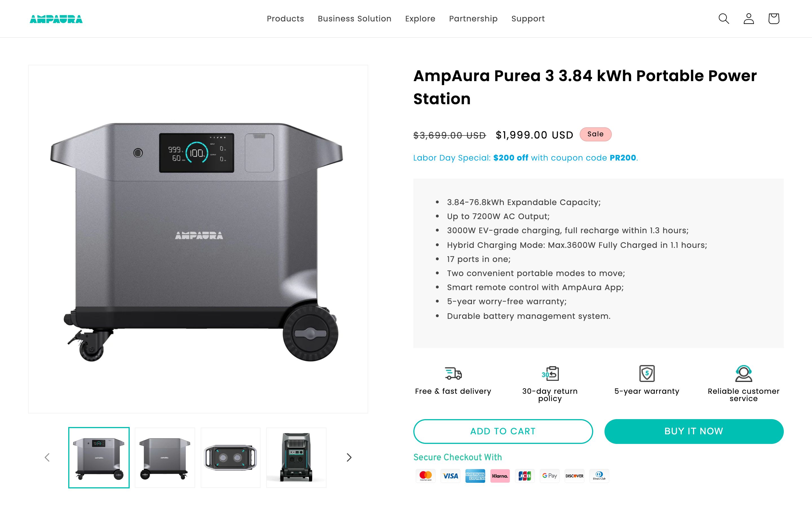Click the AmpAura home logo
The height and width of the screenshot is (507, 812).
(56, 19)
